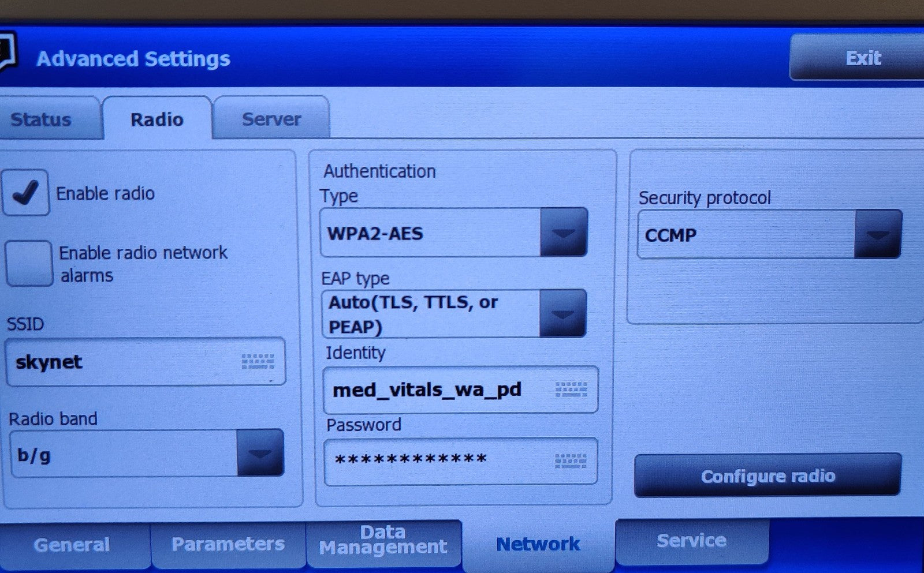This screenshot has width=924, height=573.
Task: Go to Data Management tab
Action: point(383,541)
